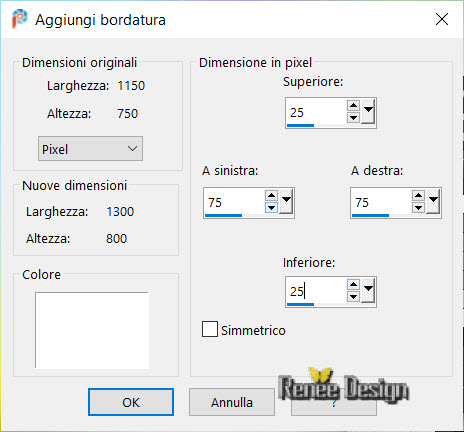Image resolution: width=464 pixels, height=432 pixels.
Task: Decrease the A sinistra value with down arrow
Action: click(x=272, y=208)
